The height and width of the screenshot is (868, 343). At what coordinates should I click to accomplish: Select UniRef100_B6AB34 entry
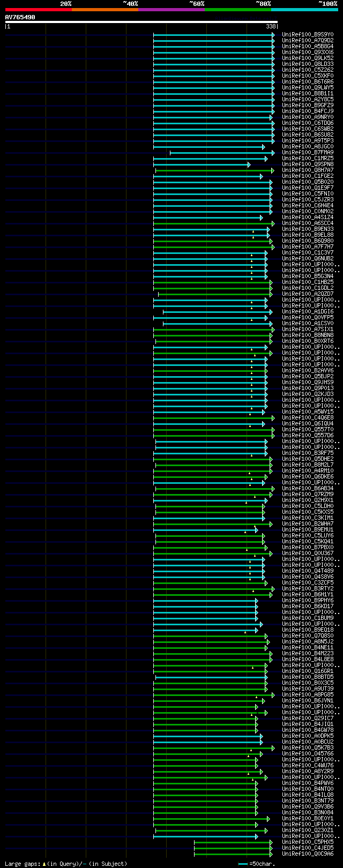(308, 489)
